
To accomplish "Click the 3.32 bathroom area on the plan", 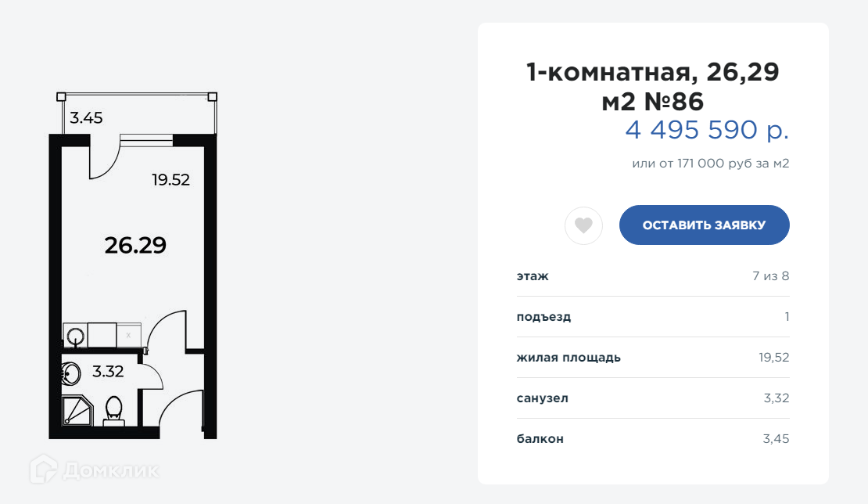I will (x=108, y=372).
